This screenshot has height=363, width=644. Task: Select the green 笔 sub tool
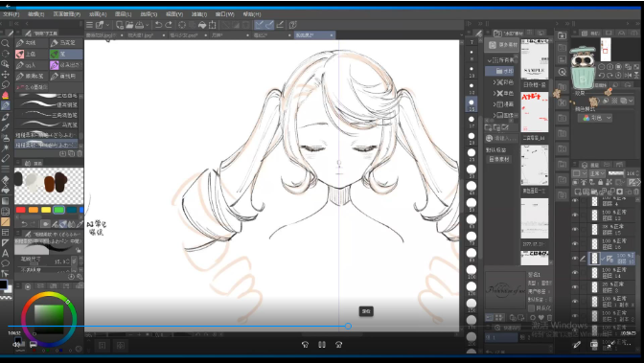pyautogui.click(x=66, y=54)
